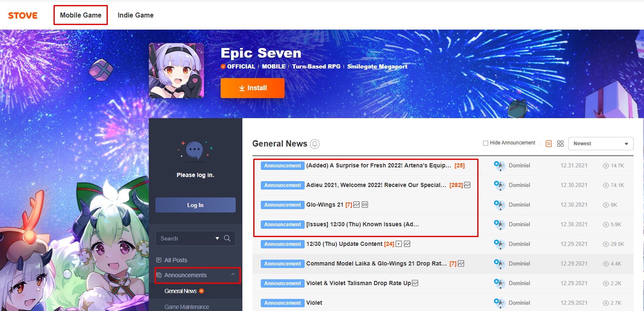Click Dominiel author name on Command Model Laika row

[519, 264]
